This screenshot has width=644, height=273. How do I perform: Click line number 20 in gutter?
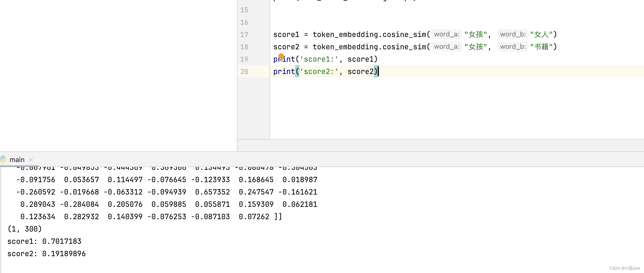pyautogui.click(x=244, y=72)
